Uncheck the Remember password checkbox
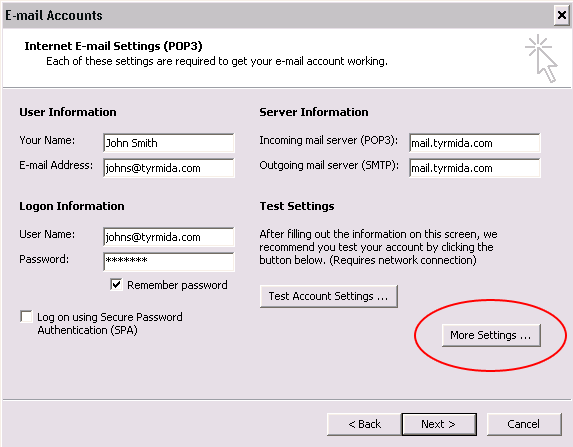This screenshot has width=573, height=447. pyautogui.click(x=116, y=284)
